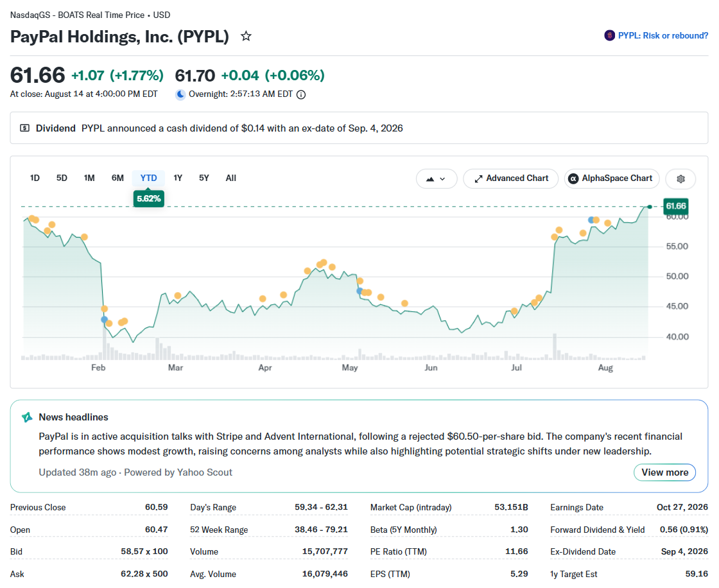Viewport: 719px width, 588px height.
Task: Click the 61.66 price label on chart
Action: coord(676,206)
